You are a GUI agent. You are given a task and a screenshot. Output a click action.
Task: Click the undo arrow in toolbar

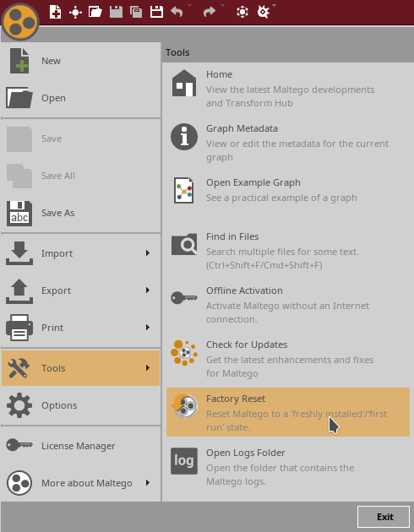[177, 12]
